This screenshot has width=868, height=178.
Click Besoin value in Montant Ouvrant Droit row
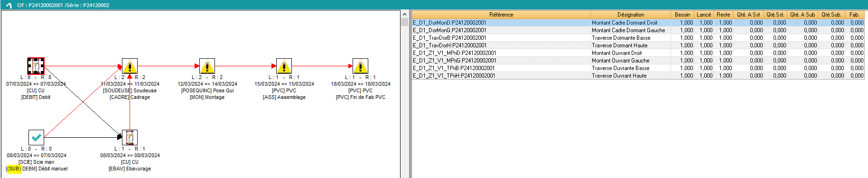click(682, 53)
